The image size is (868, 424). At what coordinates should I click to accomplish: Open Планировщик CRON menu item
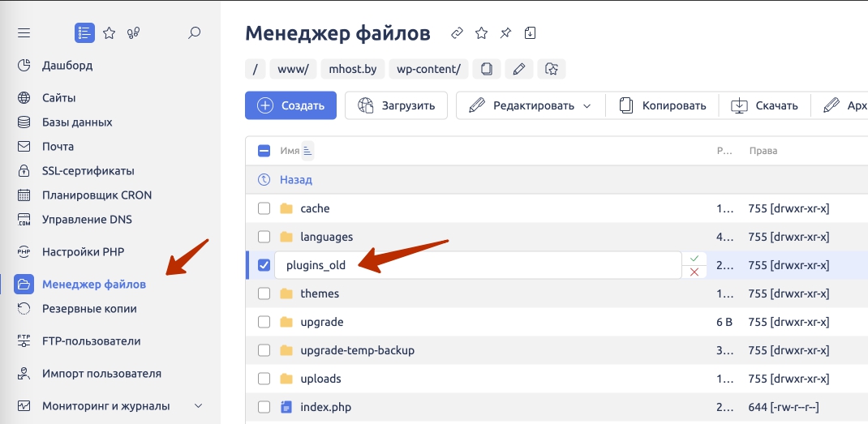[97, 195]
